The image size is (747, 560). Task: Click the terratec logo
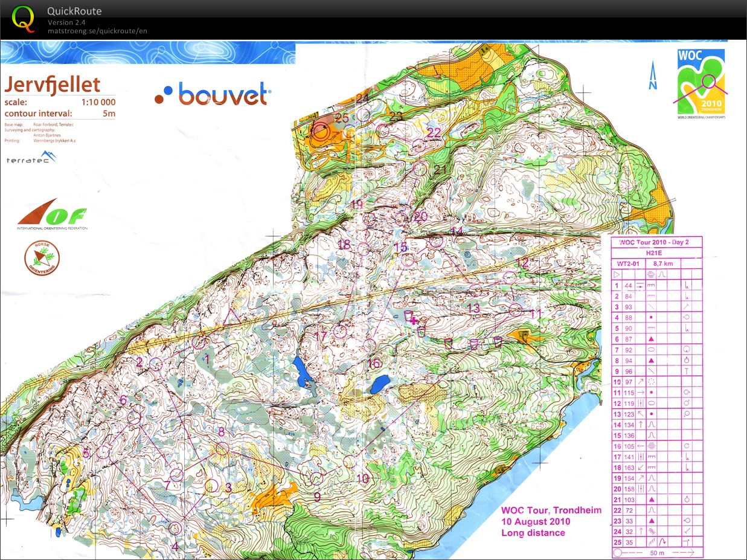click(x=31, y=159)
